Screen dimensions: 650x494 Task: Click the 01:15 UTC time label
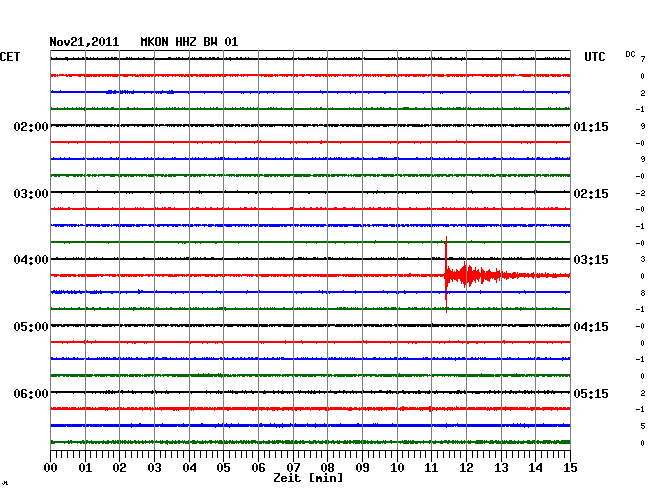(x=591, y=126)
